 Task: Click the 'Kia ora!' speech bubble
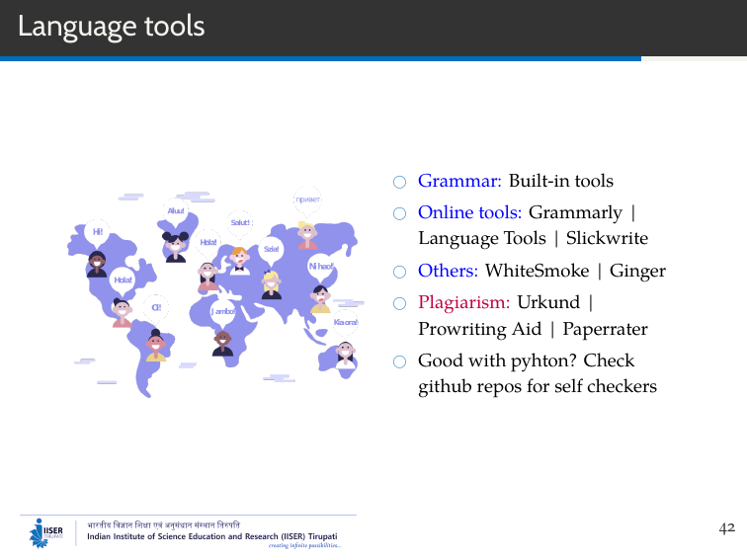pos(346,322)
